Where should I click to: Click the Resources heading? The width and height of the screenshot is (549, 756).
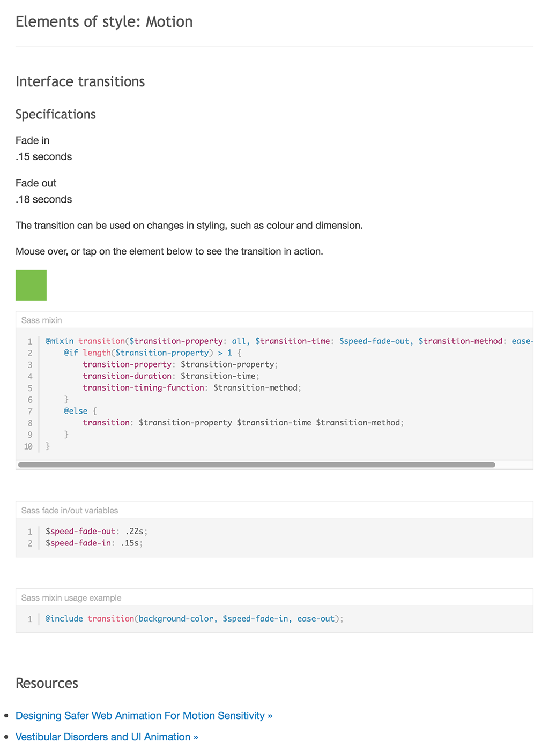(47, 683)
